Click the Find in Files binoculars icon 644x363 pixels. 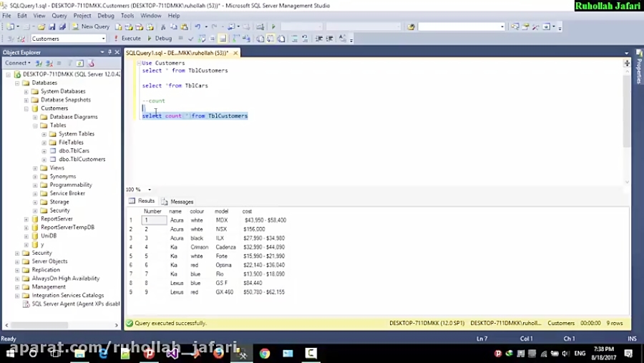(411, 26)
